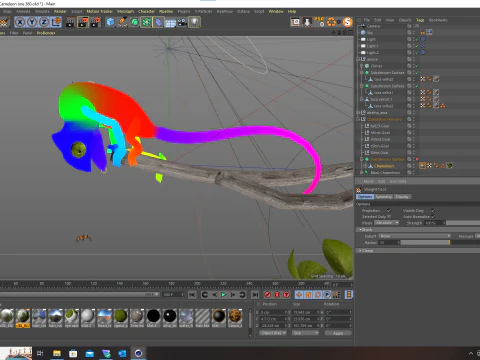Open the Edit Render Settings icon
The image size is (480, 360).
pos(95,22)
